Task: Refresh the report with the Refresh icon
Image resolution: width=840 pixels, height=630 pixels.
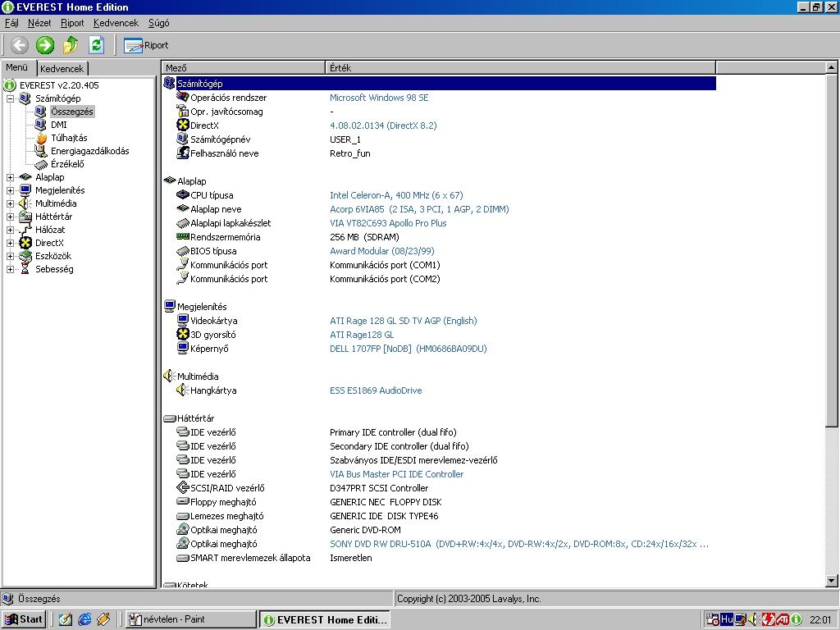Action: tap(97, 45)
